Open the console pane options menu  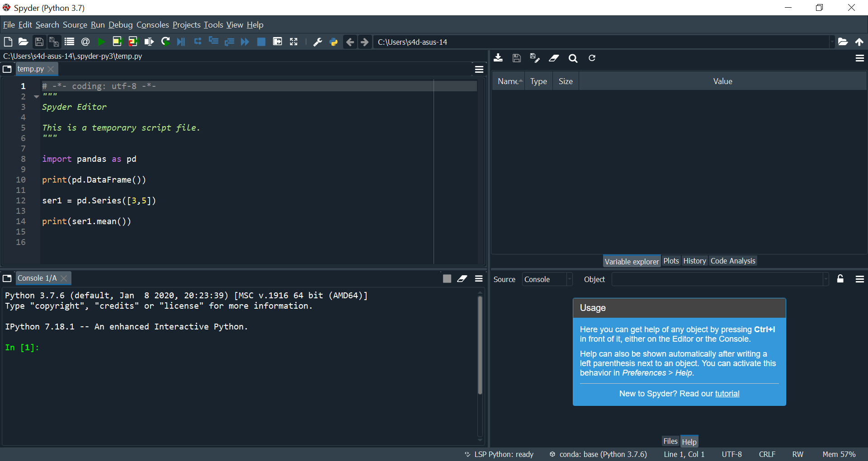479,278
